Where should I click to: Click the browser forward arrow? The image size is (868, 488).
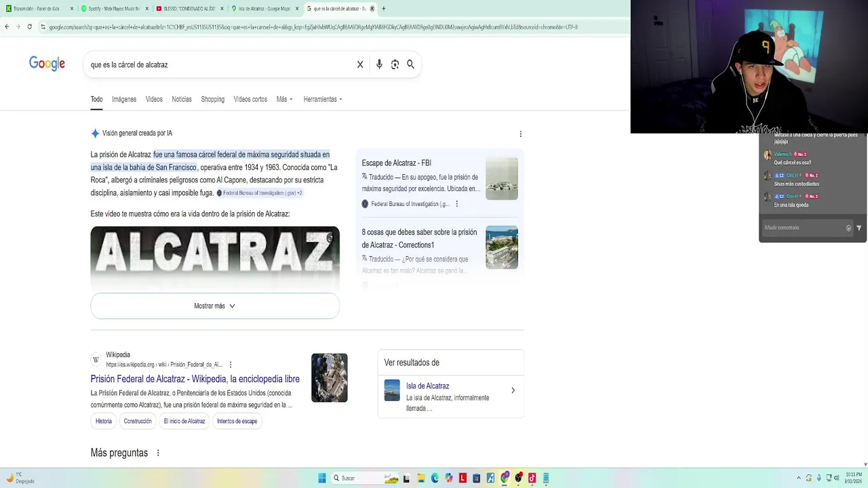pos(18,27)
